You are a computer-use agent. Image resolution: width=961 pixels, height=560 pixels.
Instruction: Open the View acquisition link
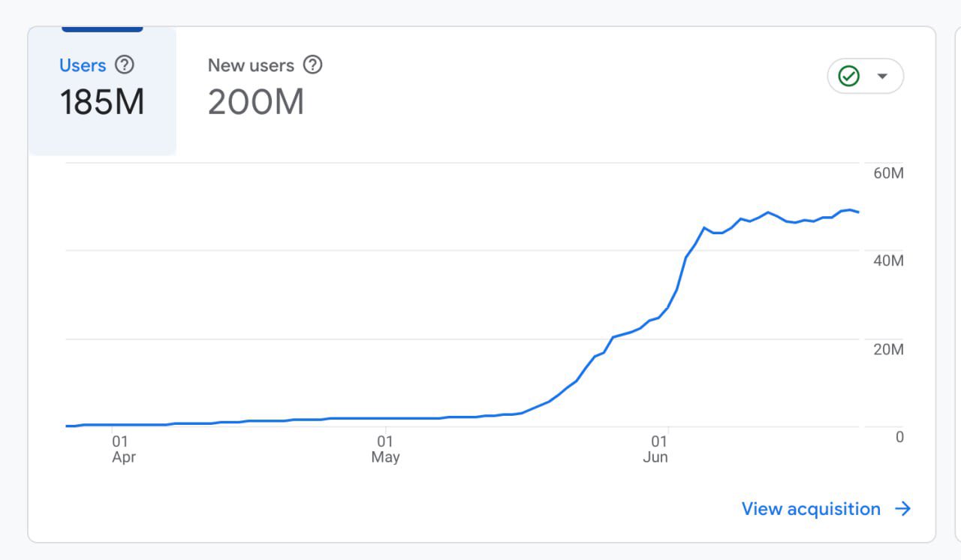click(x=811, y=509)
